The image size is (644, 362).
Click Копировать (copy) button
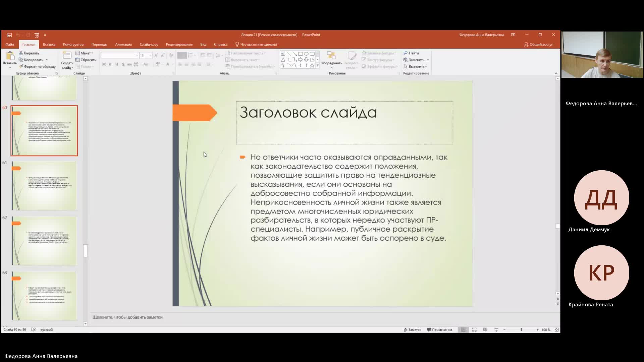[x=31, y=60]
